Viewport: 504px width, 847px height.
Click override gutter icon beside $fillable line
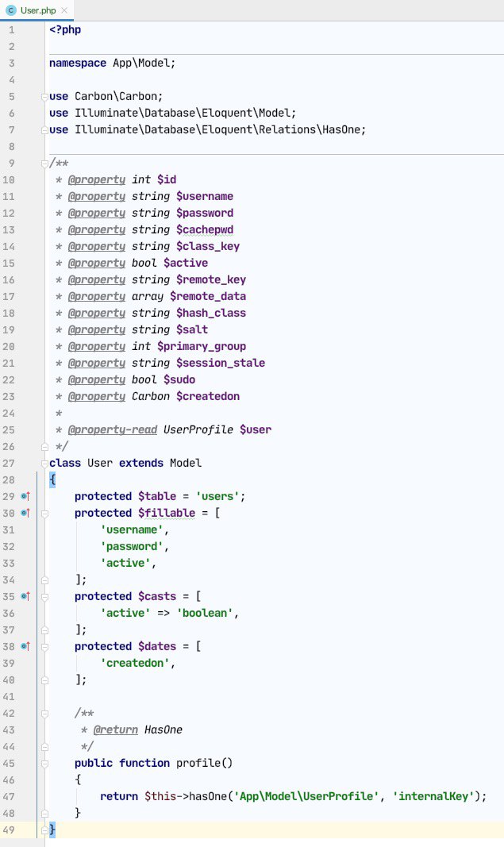25,513
